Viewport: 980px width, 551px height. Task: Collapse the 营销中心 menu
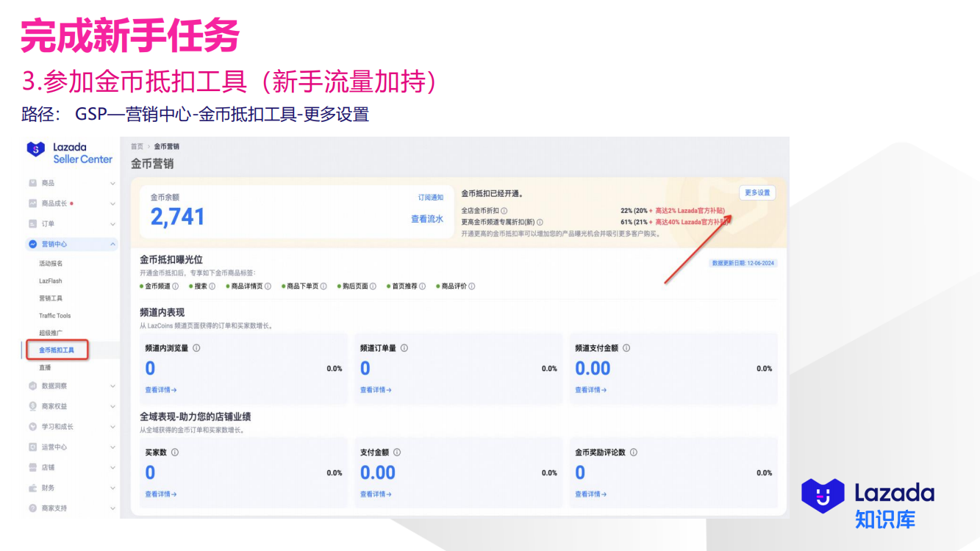pos(112,244)
